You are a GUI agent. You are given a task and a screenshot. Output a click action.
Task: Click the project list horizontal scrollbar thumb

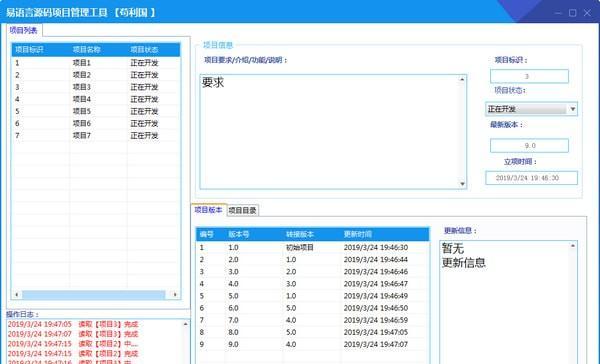93,295
